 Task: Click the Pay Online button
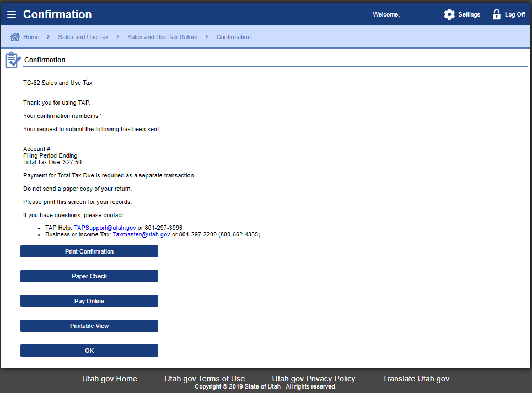click(89, 301)
